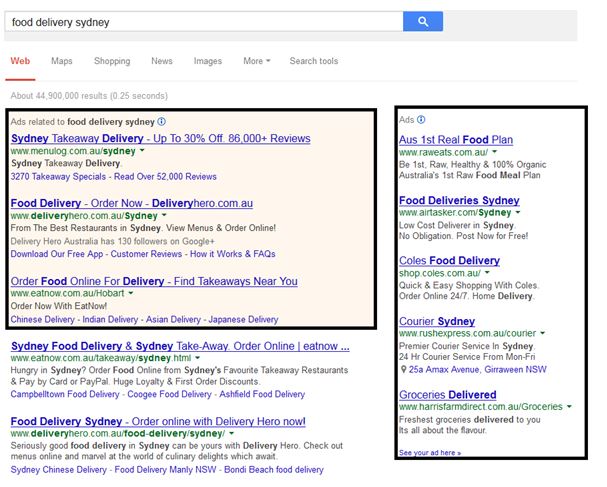Expand arrow next to www.menulog.com.au/sydney
Image resolution: width=607 pixels, height=487 pixels.
(x=142, y=150)
